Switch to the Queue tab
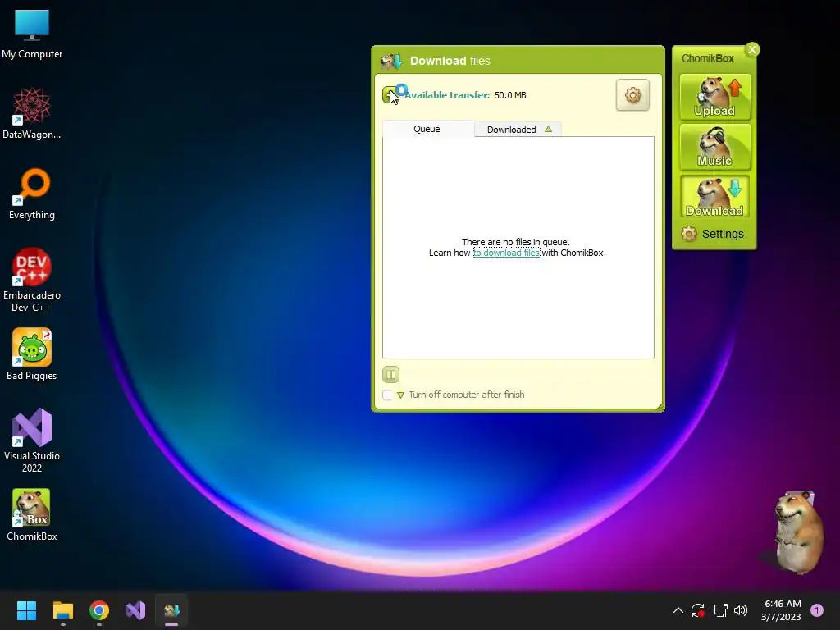The width and height of the screenshot is (840, 630). 427,129
